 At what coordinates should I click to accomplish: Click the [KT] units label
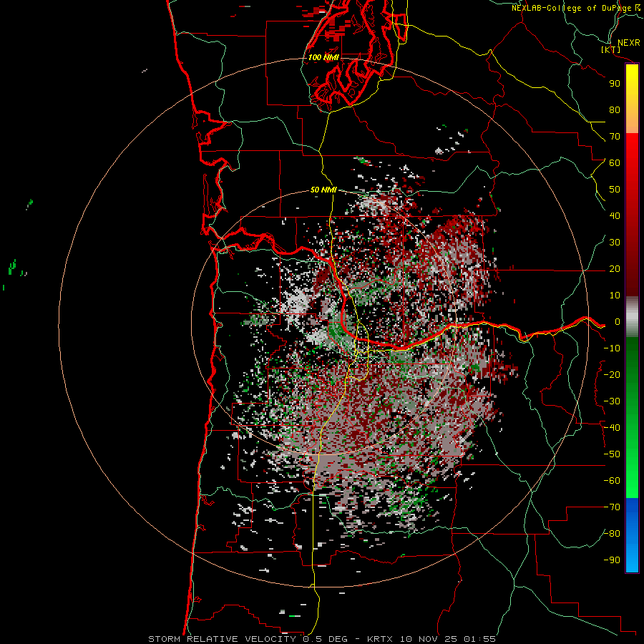click(611, 49)
